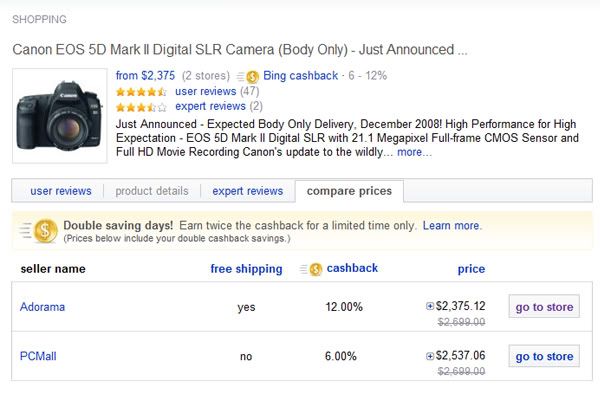Open the PCMall seller link

tap(40, 356)
